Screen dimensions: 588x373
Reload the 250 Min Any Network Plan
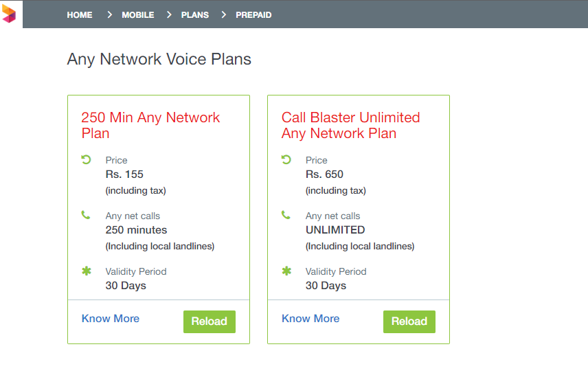pyautogui.click(x=210, y=321)
